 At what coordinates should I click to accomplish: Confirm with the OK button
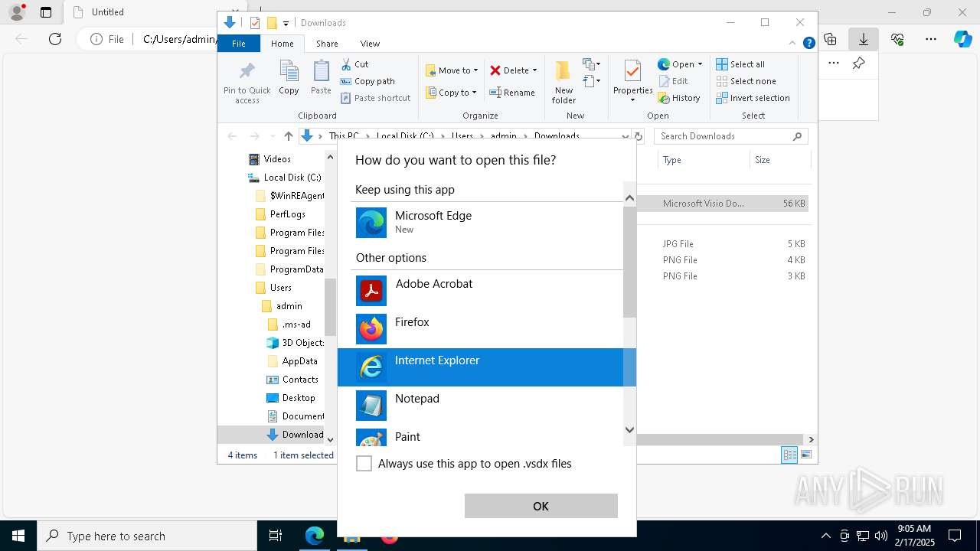(x=541, y=506)
